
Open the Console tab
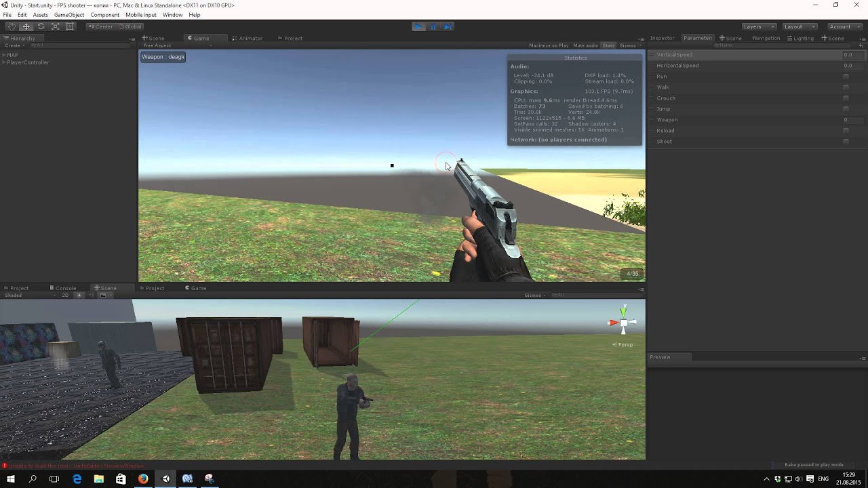point(62,288)
